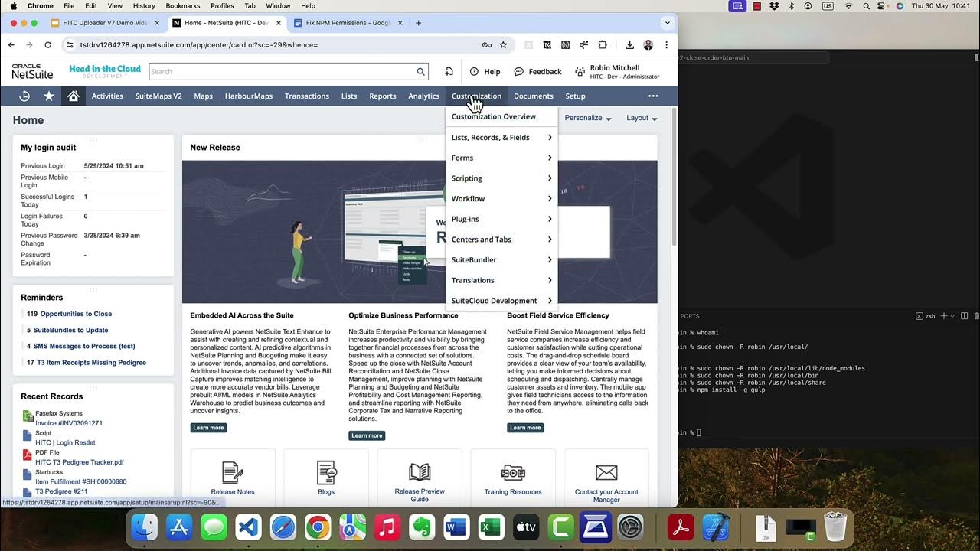The image size is (980, 551).
Task: Click the shortcuts star icon
Action: 48,96
